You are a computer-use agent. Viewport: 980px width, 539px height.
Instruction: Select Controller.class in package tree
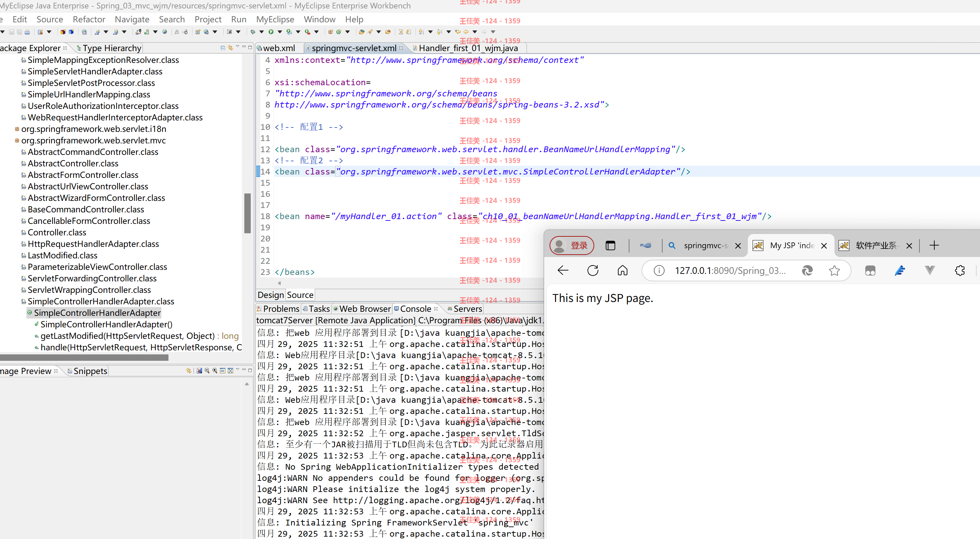coord(53,232)
